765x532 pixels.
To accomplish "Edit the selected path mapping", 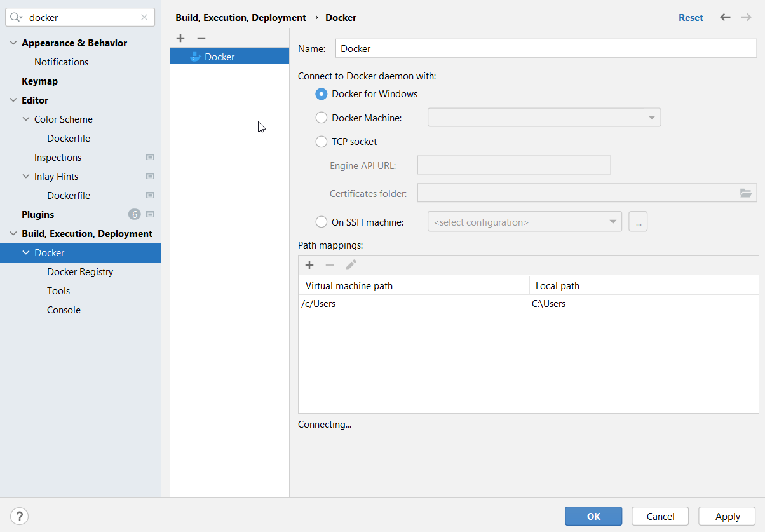I will (x=351, y=264).
